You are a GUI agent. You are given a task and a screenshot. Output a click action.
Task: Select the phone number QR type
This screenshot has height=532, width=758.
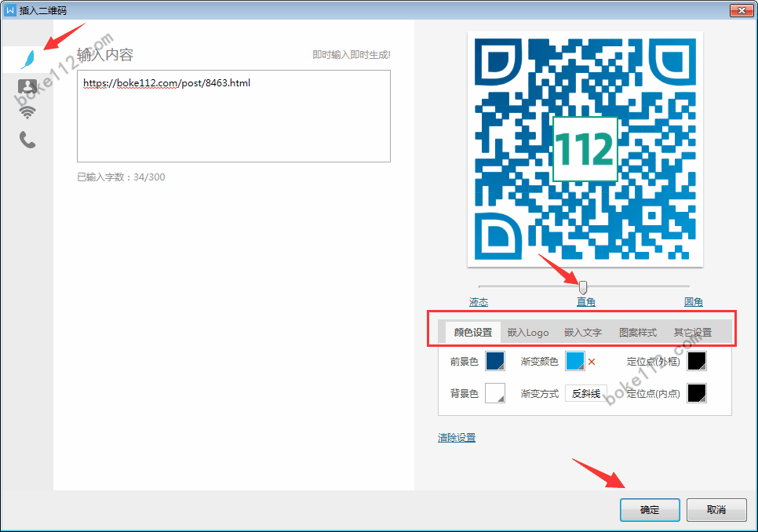[27, 140]
